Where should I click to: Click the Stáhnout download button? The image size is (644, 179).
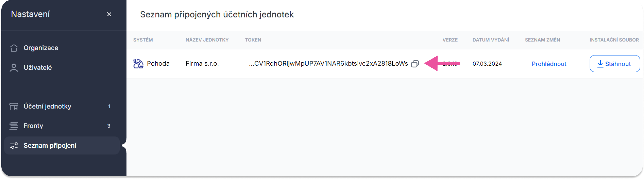615,64
